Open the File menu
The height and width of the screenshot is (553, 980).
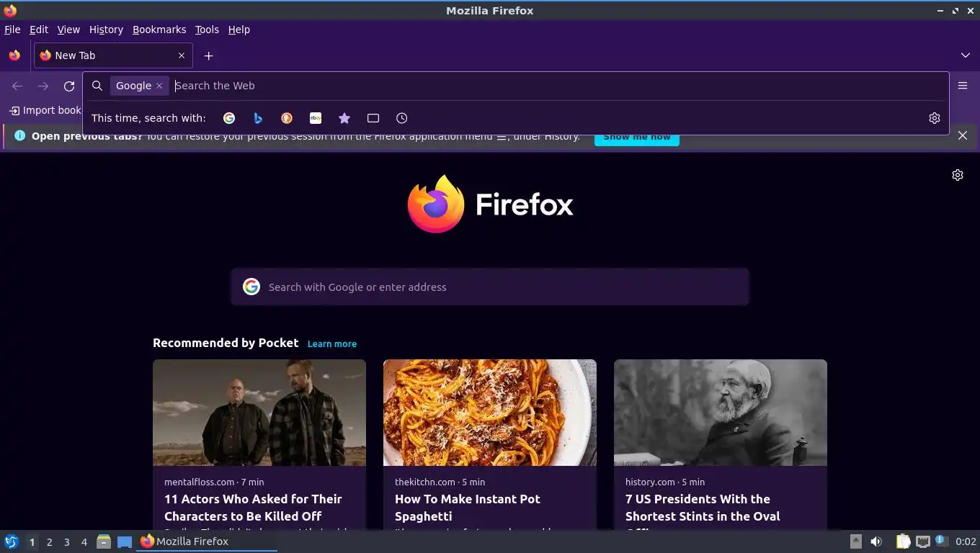(x=12, y=30)
